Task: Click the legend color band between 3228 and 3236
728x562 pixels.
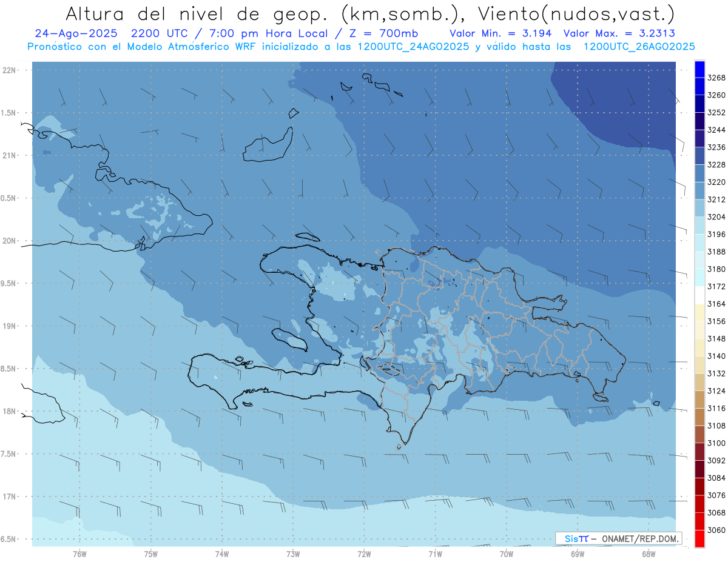Action: [x=699, y=156]
